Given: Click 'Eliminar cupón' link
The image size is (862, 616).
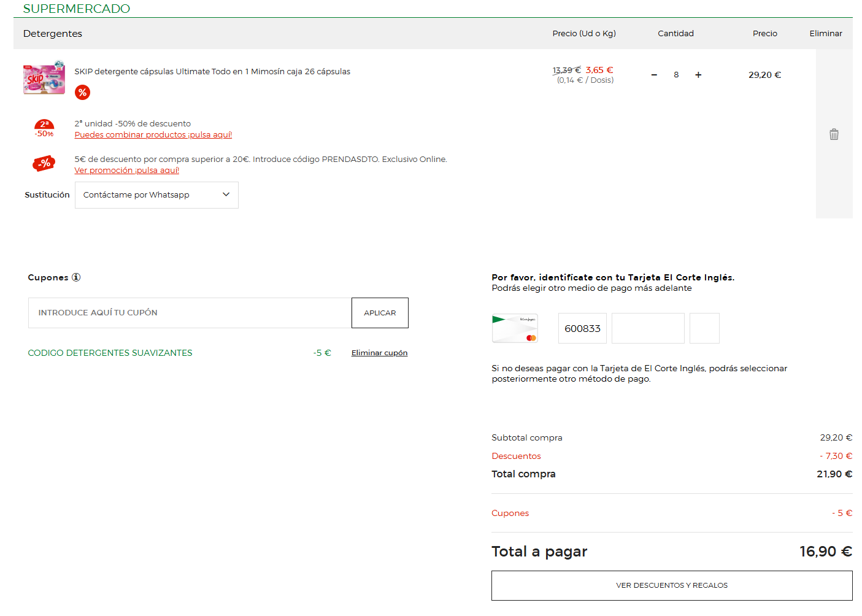Looking at the screenshot, I should pos(379,353).
